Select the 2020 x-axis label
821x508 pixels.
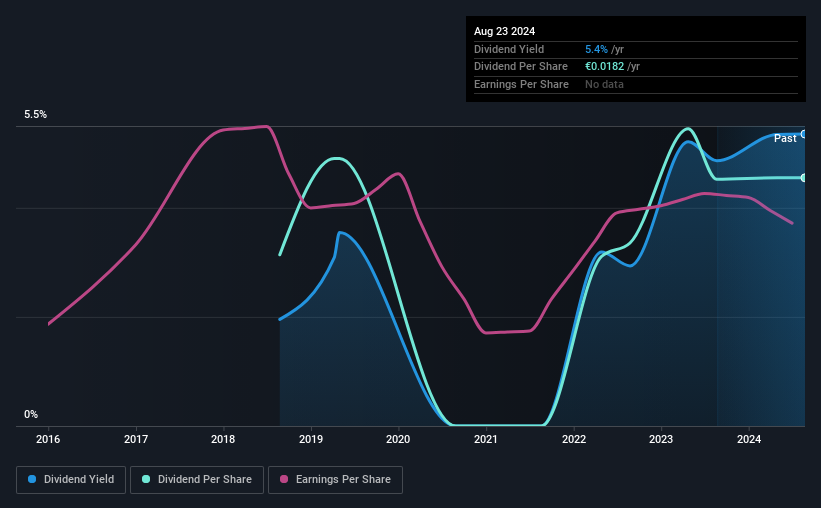click(x=398, y=439)
